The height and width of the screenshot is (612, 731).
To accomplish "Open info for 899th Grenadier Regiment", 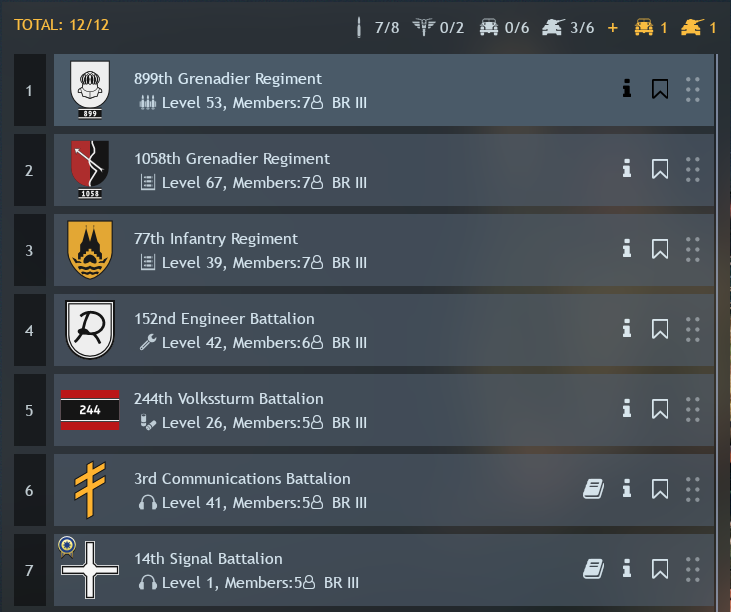I will coord(627,88).
